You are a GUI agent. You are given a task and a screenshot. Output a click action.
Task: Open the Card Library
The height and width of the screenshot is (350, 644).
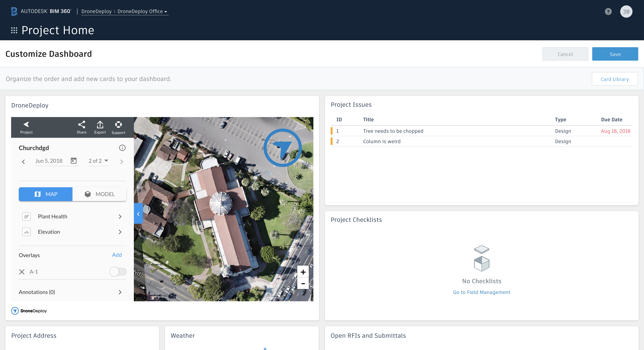coord(614,79)
